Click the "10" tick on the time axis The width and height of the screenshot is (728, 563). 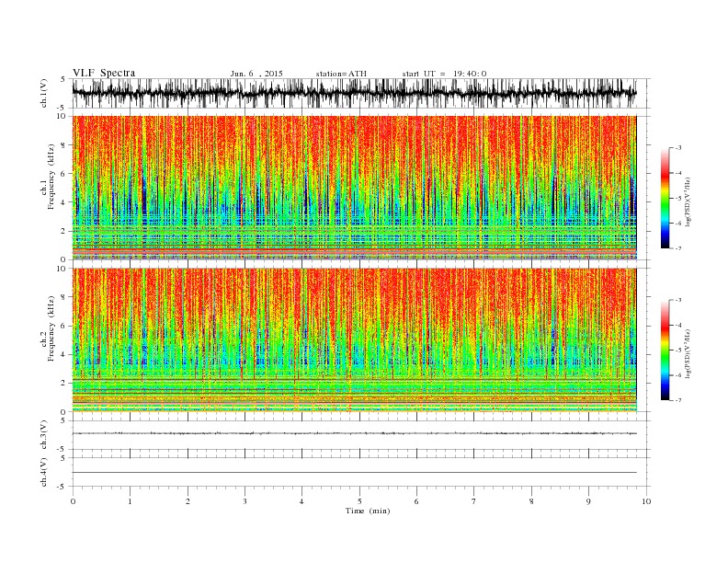point(646,501)
